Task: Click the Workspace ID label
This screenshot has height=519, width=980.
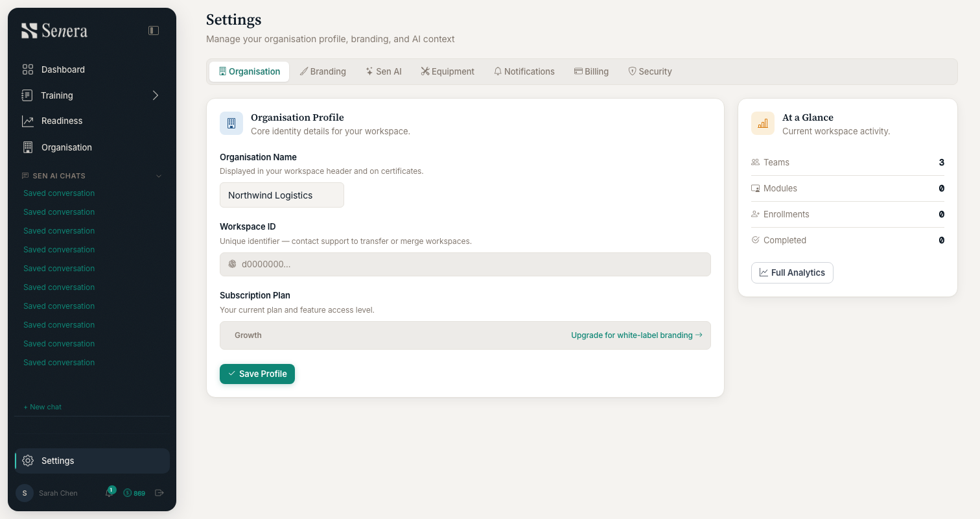Action: (x=248, y=226)
